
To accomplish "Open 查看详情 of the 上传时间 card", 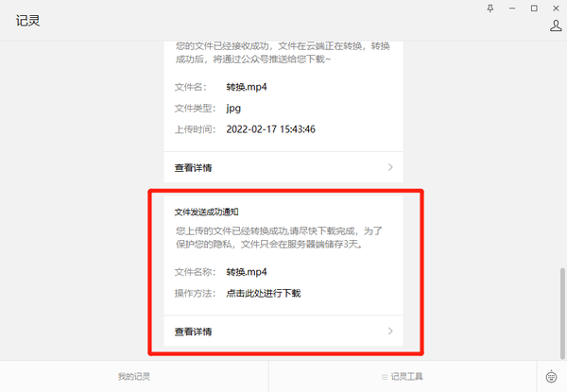I will (283, 167).
